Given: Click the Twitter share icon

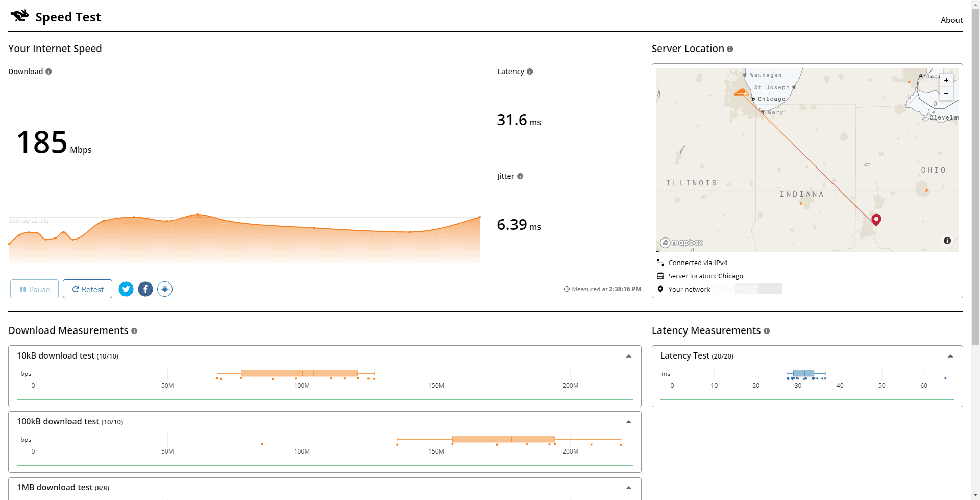Looking at the screenshot, I should [x=126, y=289].
